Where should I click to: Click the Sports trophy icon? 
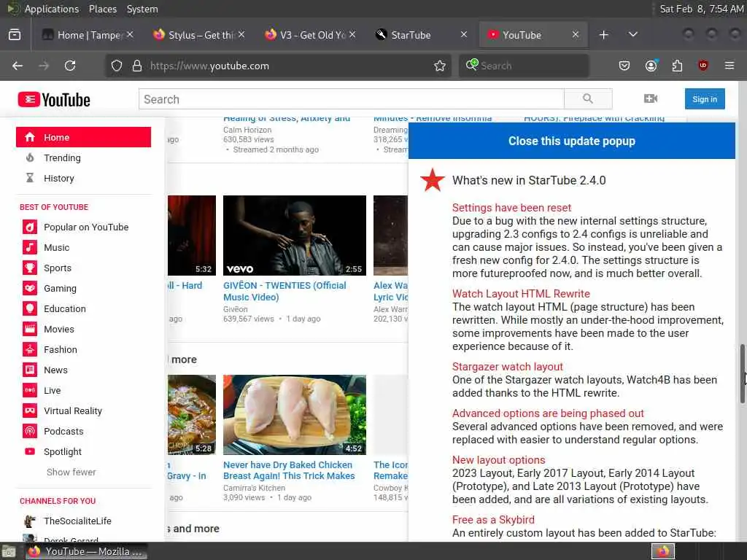(29, 268)
